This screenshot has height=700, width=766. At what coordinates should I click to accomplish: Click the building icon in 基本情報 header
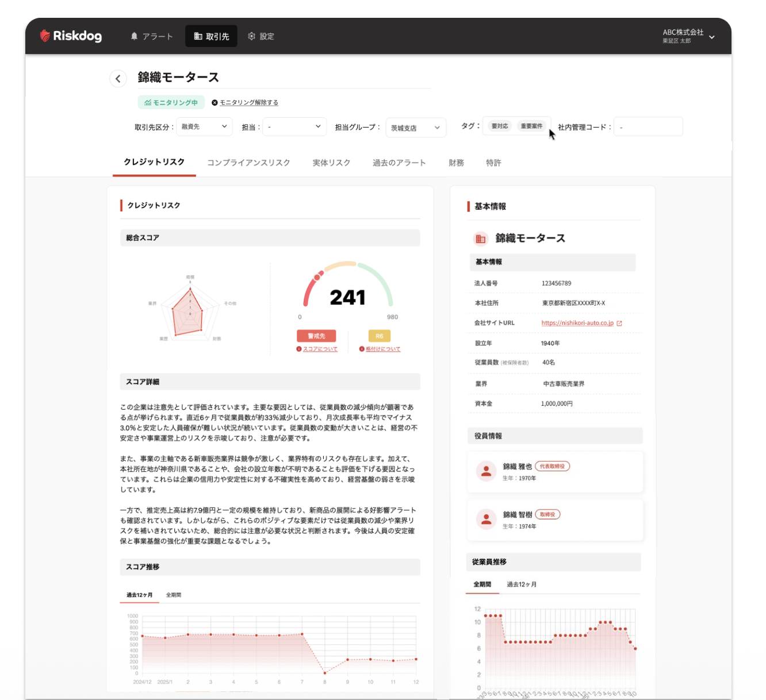[480, 239]
